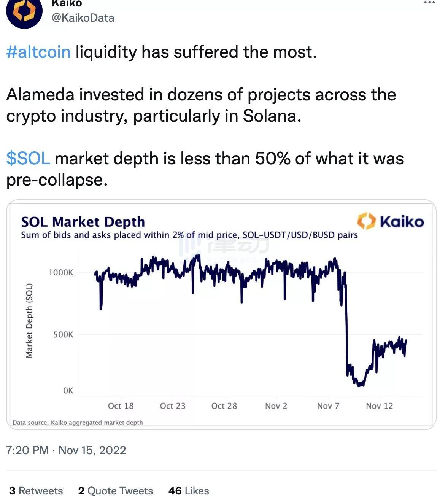Open the SOL Market Depth chart image
The image size is (448, 496).
point(251,323)
